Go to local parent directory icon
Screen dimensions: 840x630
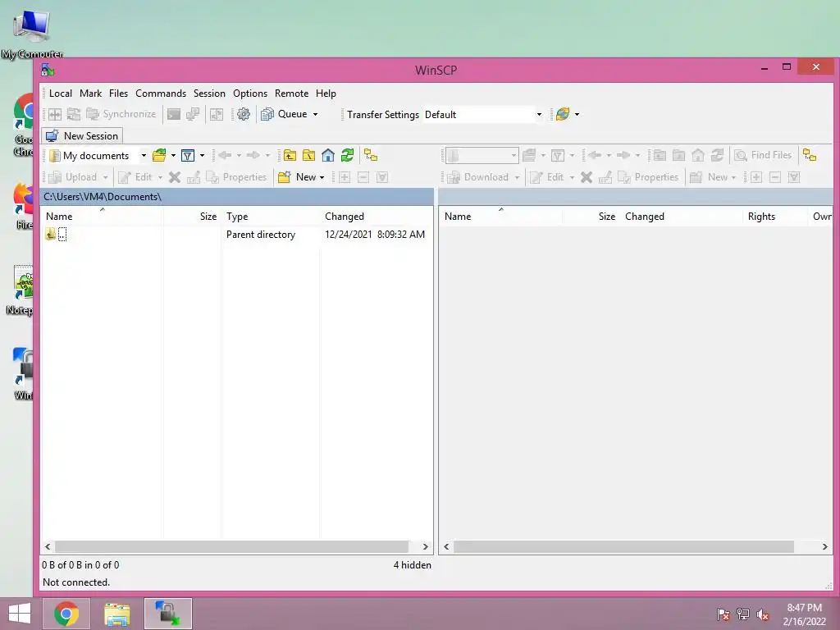click(290, 155)
